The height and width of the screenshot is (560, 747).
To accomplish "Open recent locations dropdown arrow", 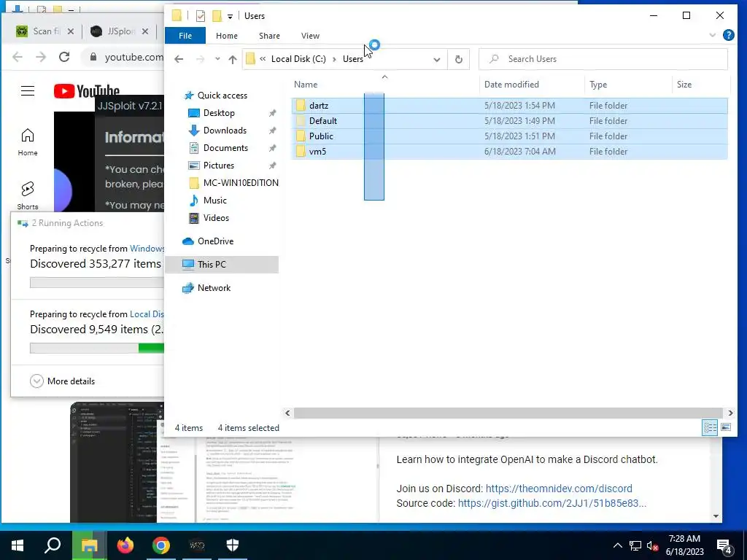I will point(217,59).
